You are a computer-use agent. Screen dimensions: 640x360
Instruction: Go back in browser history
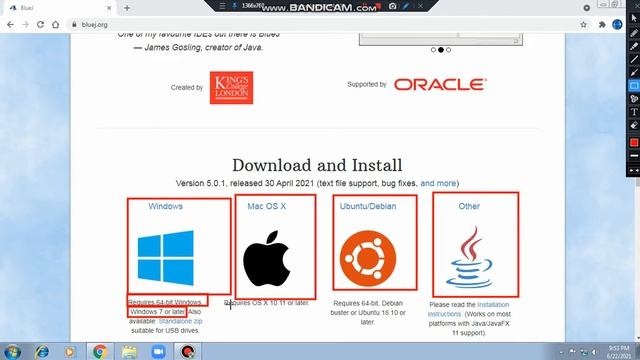pyautogui.click(x=11, y=24)
